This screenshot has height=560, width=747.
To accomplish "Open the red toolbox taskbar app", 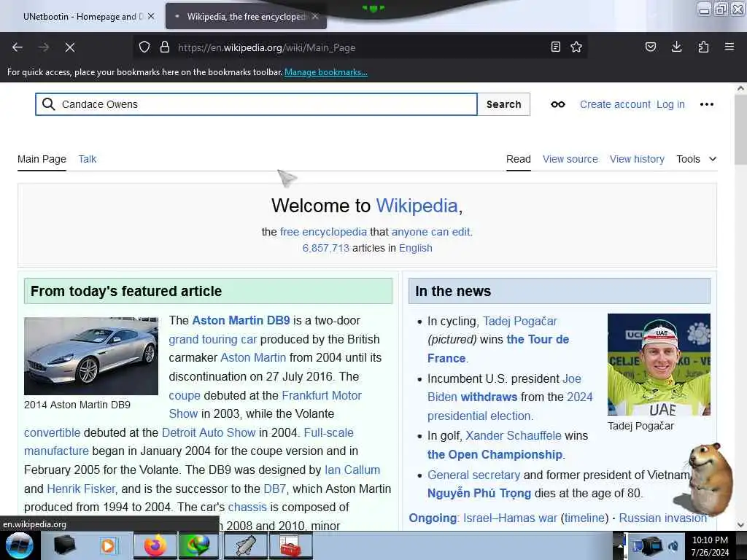I will coord(290,545).
